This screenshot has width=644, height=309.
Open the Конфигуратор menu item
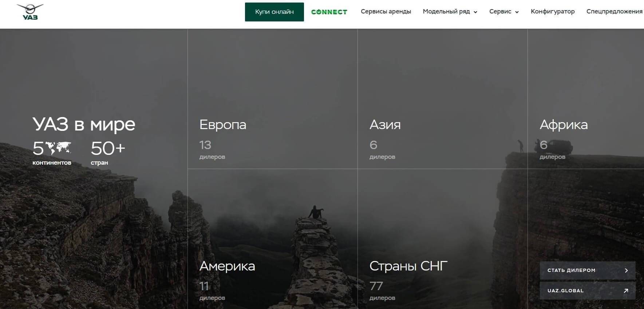click(552, 12)
